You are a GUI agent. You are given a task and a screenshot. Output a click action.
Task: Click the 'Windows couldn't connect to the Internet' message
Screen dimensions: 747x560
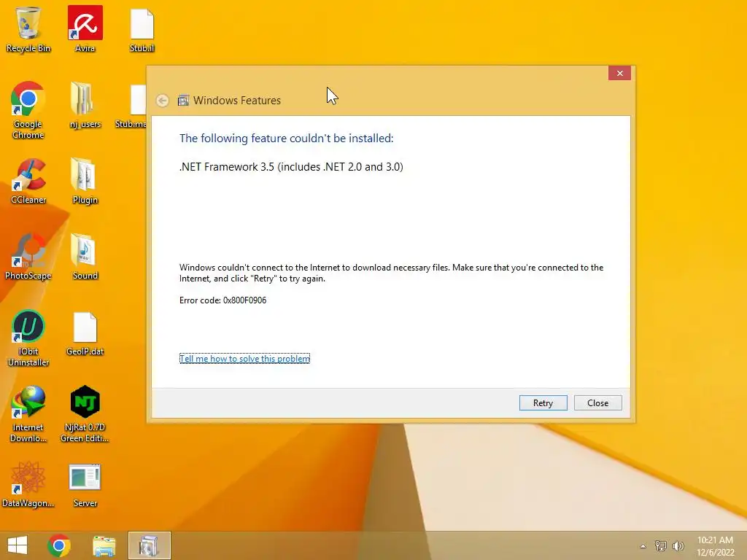click(x=391, y=273)
